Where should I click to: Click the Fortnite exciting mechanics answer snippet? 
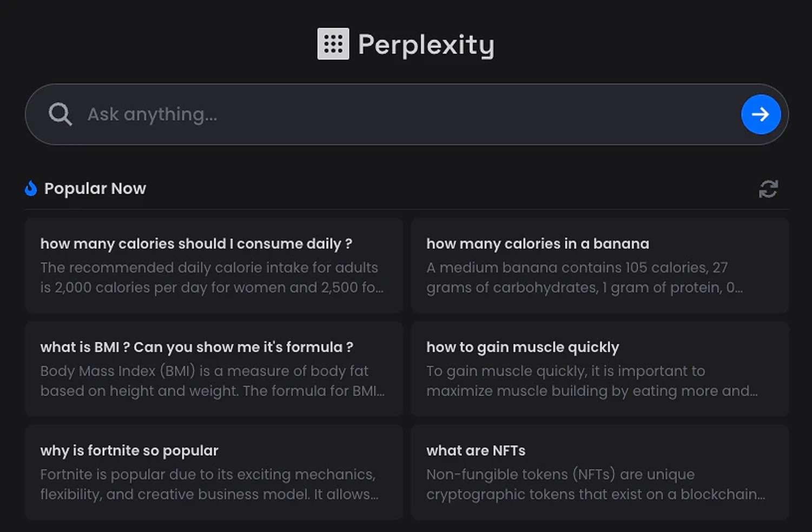pos(208,484)
